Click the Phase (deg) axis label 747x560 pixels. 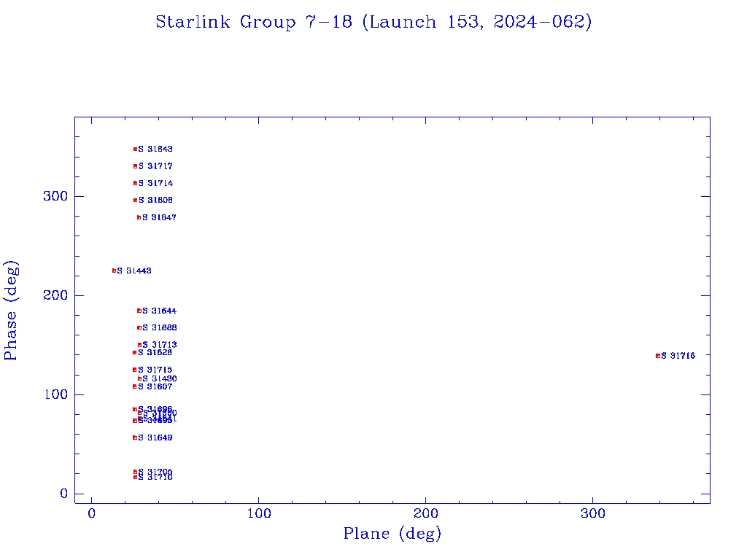(10, 311)
